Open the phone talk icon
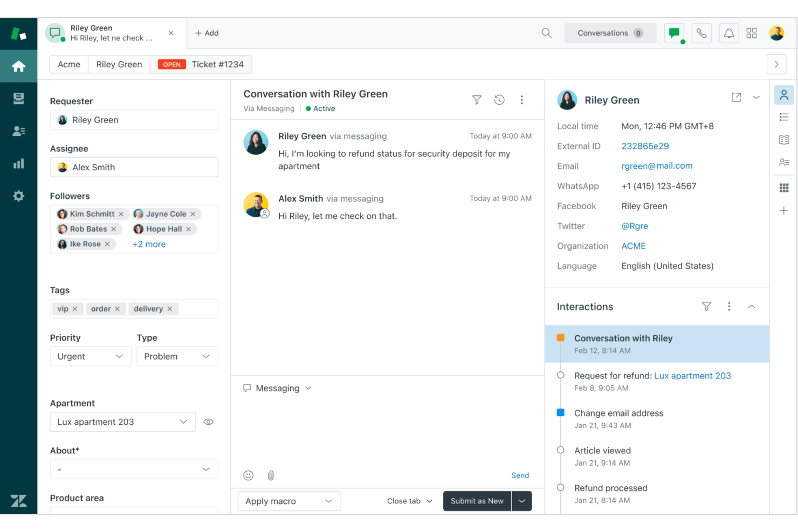Screen dimensions: 798x532 point(701,33)
